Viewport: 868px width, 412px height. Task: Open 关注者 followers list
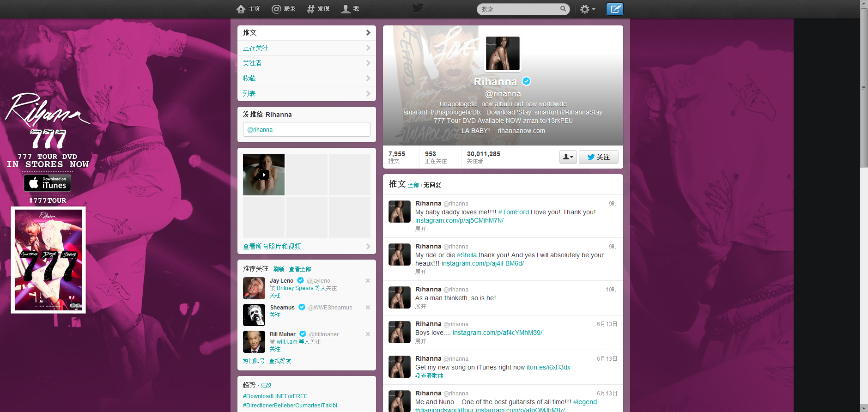[307, 63]
